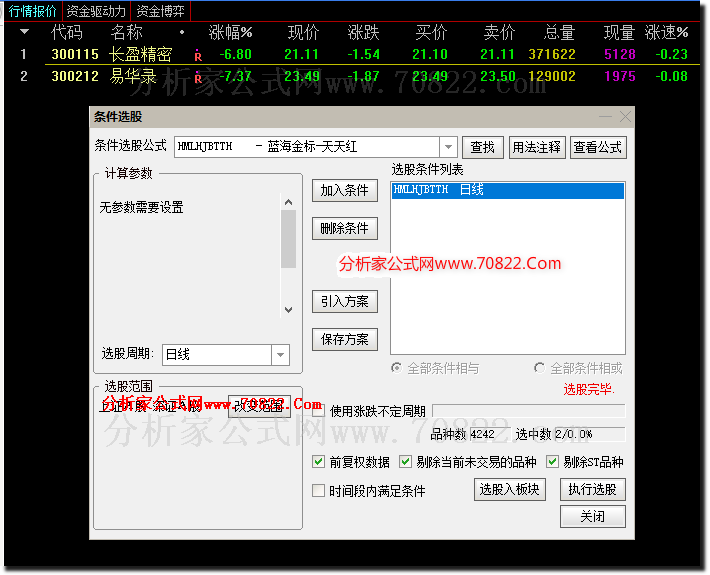Select the 全部条件相与 radio button

396,368
